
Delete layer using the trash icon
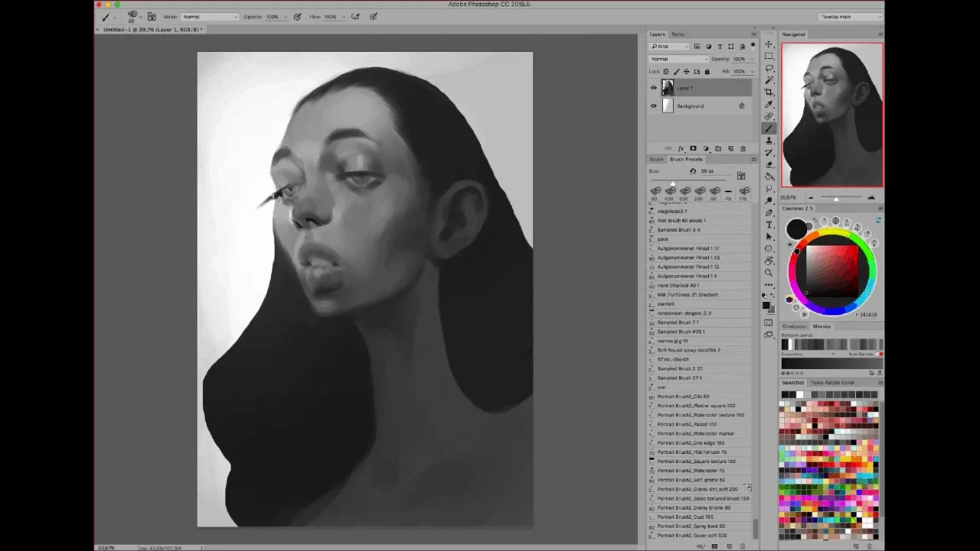coord(743,149)
